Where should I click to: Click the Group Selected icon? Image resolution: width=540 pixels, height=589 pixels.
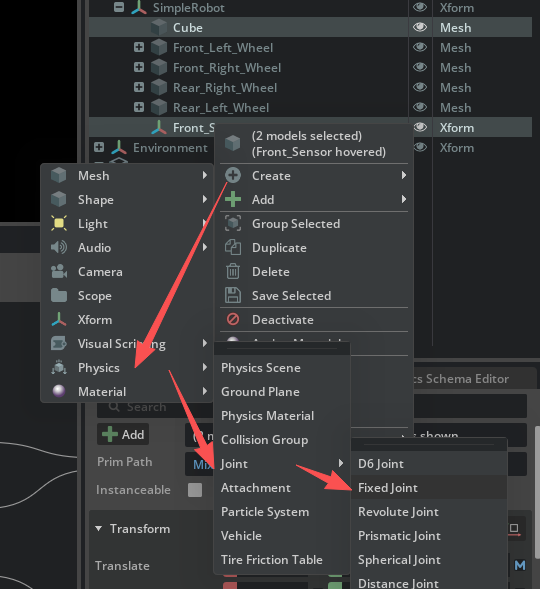233,224
